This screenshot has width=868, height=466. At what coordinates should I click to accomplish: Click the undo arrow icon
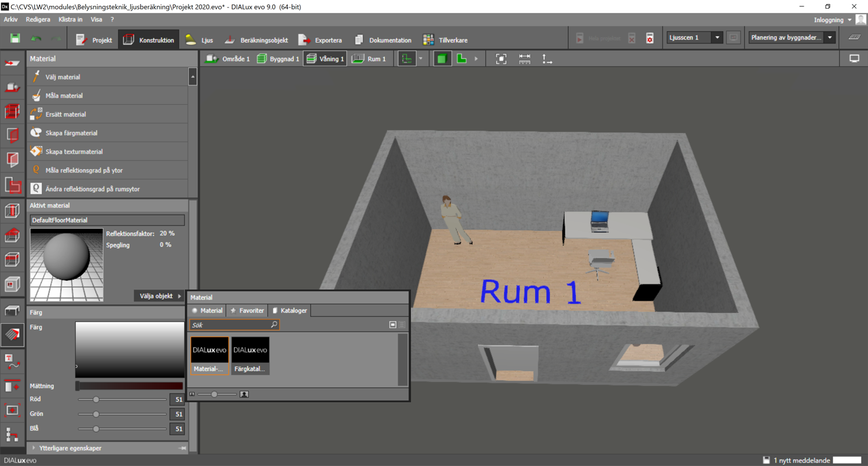click(36, 39)
